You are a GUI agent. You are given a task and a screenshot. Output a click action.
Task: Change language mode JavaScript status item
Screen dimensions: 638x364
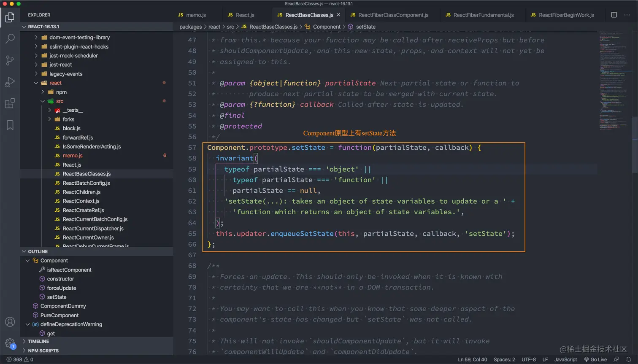click(565, 359)
